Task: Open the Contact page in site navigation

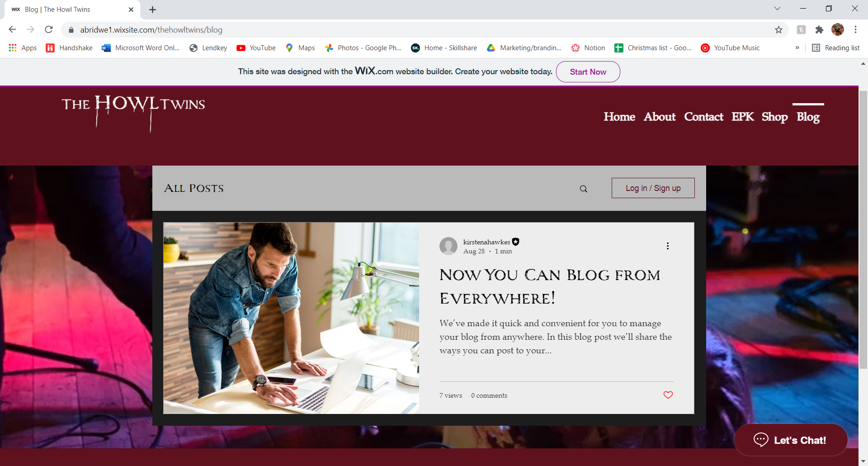Action: 703,117
